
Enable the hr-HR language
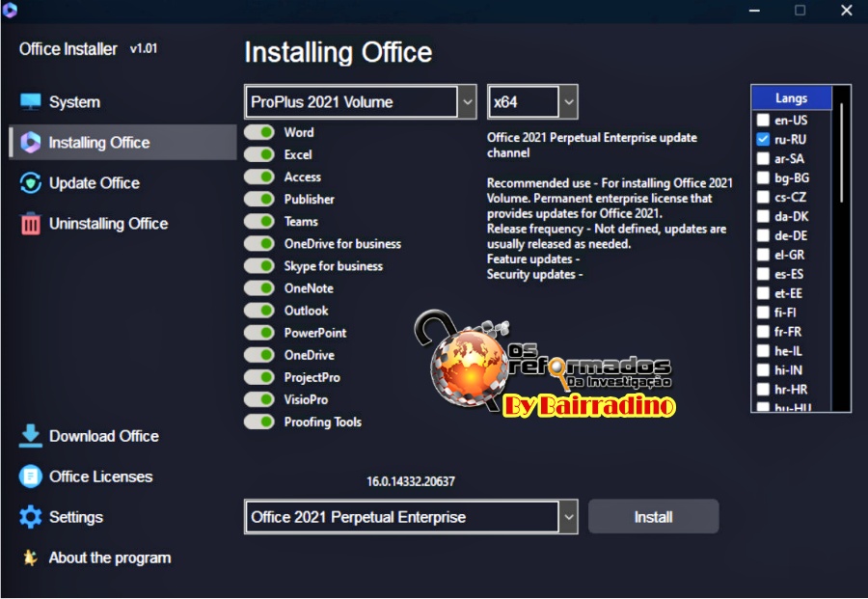point(764,389)
